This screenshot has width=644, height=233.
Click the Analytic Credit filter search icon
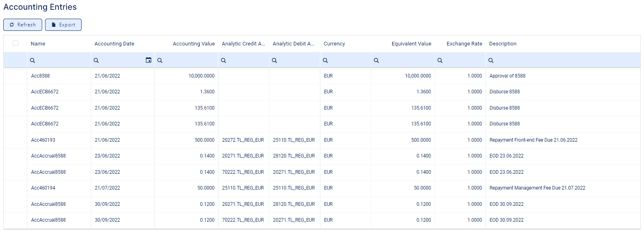tap(224, 60)
